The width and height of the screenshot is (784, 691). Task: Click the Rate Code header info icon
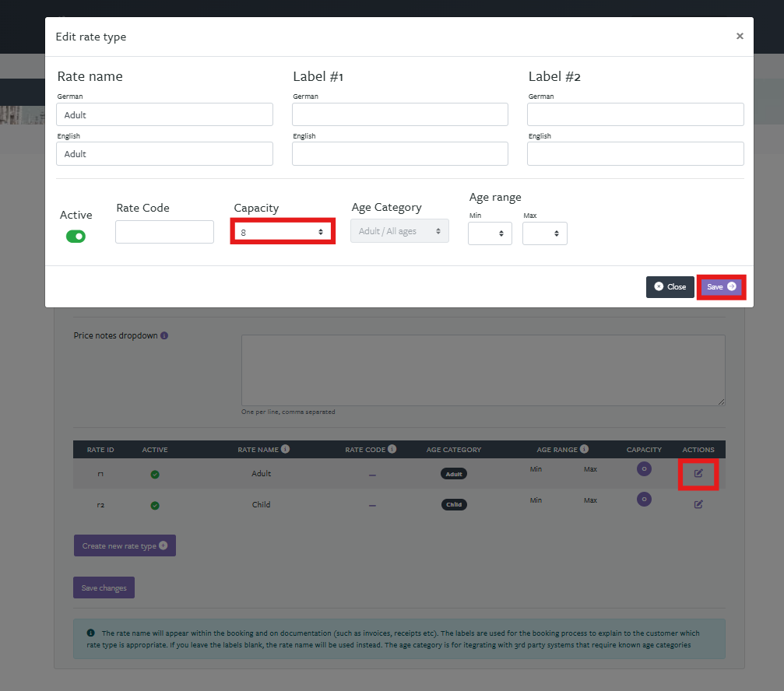pos(392,449)
